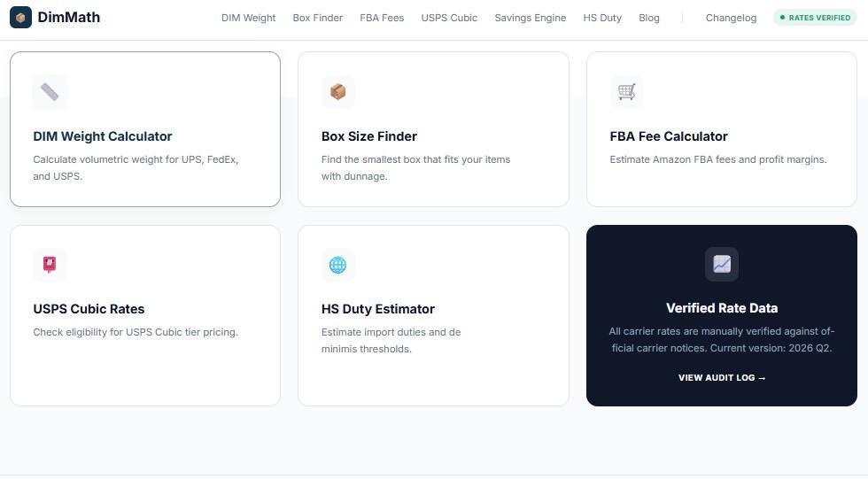Click the DimMath brand name text
The width and height of the screenshot is (868, 479).
point(69,17)
